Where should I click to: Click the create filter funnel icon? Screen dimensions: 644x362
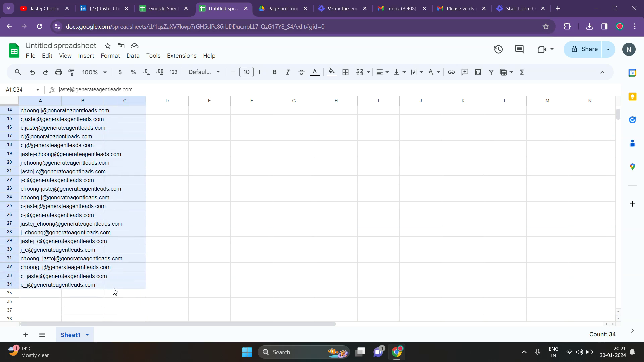coord(491,72)
